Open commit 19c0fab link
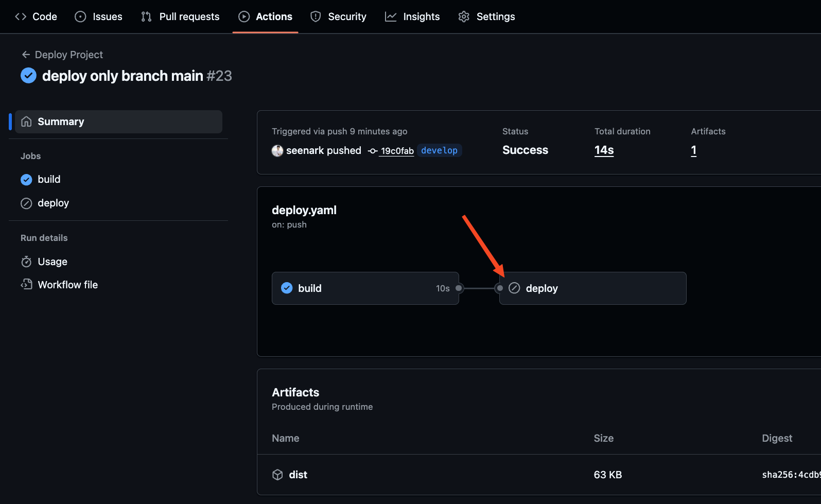 pyautogui.click(x=397, y=151)
